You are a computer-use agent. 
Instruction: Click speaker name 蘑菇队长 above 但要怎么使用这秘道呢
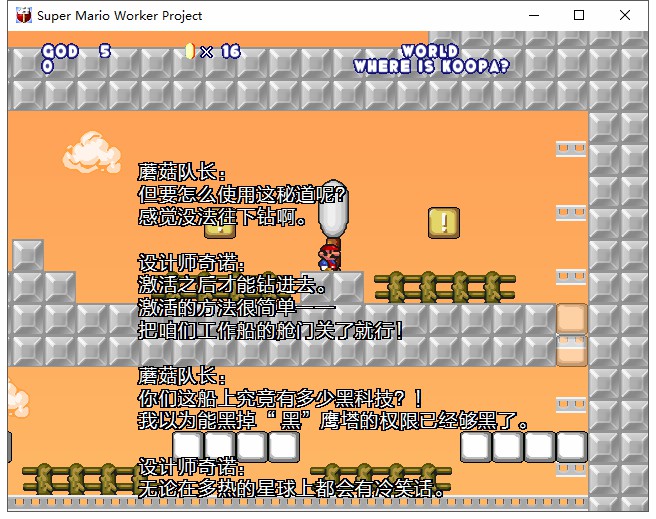coord(182,171)
